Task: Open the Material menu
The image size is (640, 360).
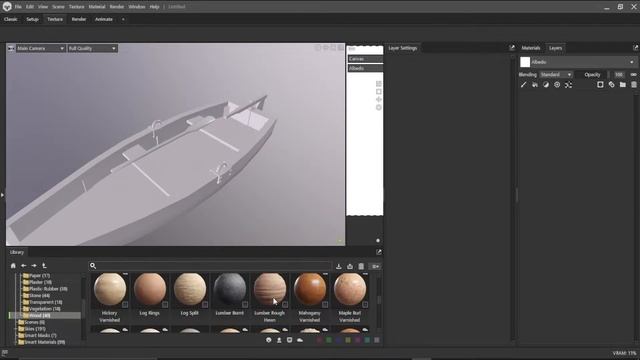Action: (x=96, y=7)
